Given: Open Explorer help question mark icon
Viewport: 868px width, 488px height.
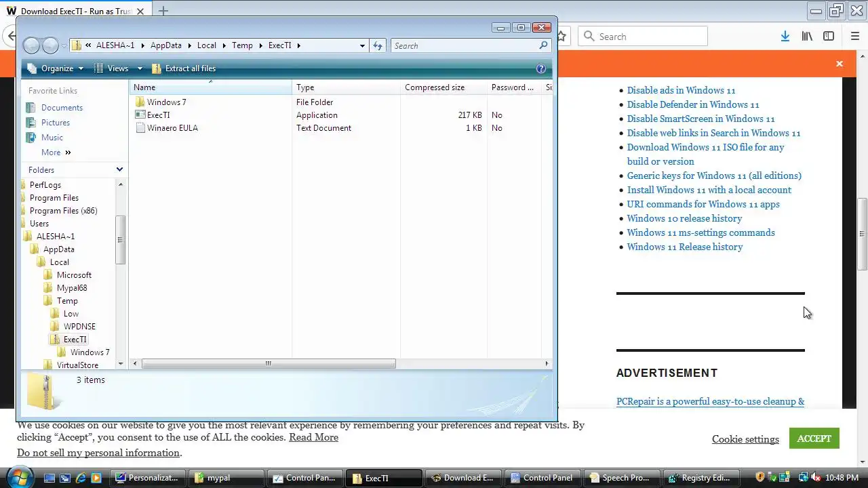Looking at the screenshot, I should [x=541, y=68].
